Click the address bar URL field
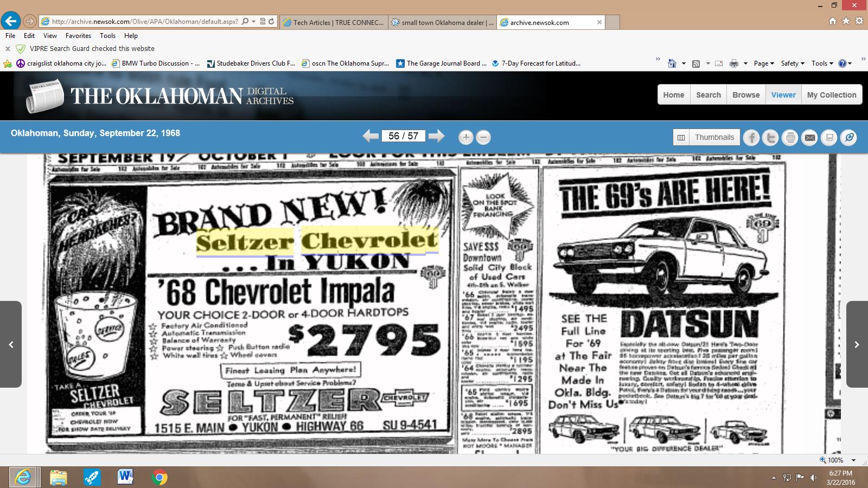Image resolution: width=868 pixels, height=488 pixels. pos(145,22)
